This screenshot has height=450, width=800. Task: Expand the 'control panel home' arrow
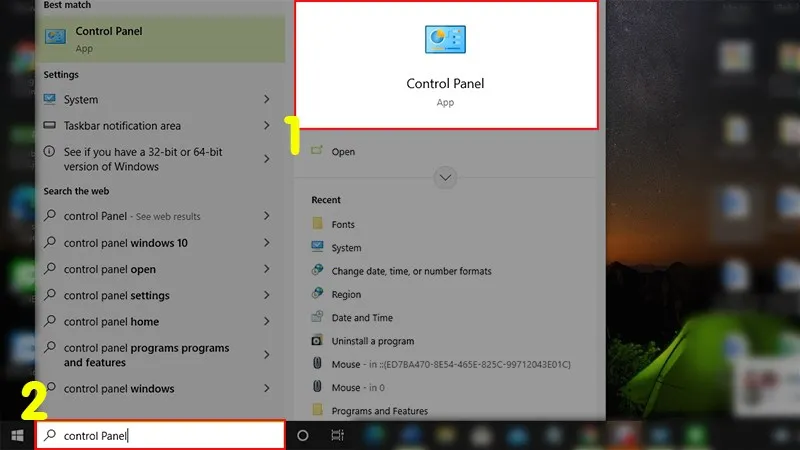[266, 321]
